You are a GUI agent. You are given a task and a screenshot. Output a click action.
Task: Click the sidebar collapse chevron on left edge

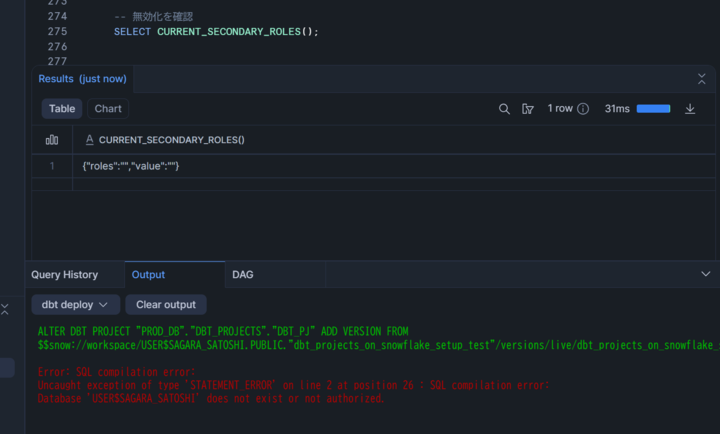coord(5,310)
